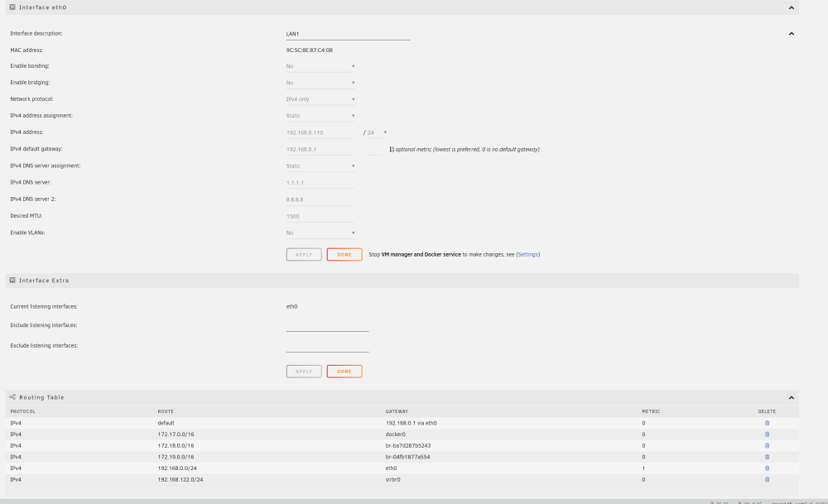Click the Interface description field LAN1

click(x=348, y=34)
